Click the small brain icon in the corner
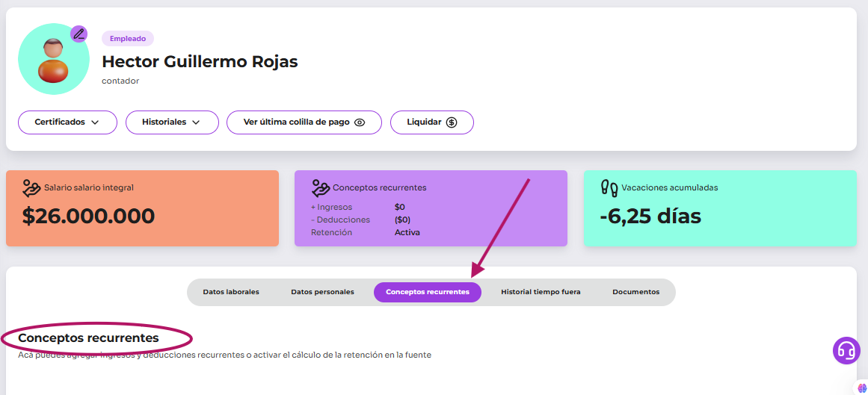 coord(862,388)
